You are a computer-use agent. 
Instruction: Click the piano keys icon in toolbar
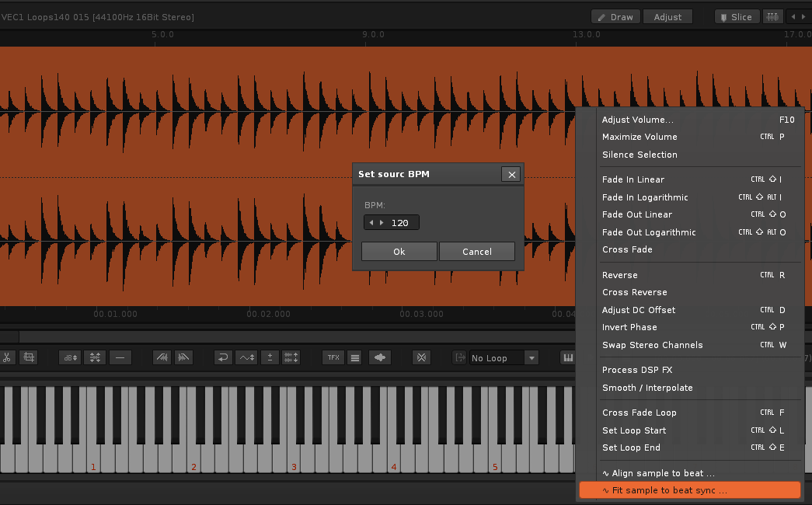pyautogui.click(x=568, y=357)
